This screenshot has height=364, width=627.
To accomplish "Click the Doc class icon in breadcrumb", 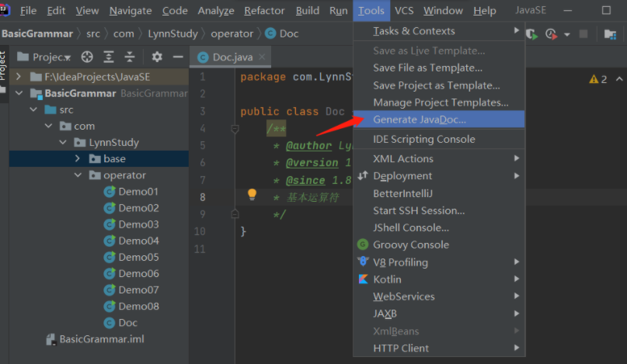I will [270, 33].
